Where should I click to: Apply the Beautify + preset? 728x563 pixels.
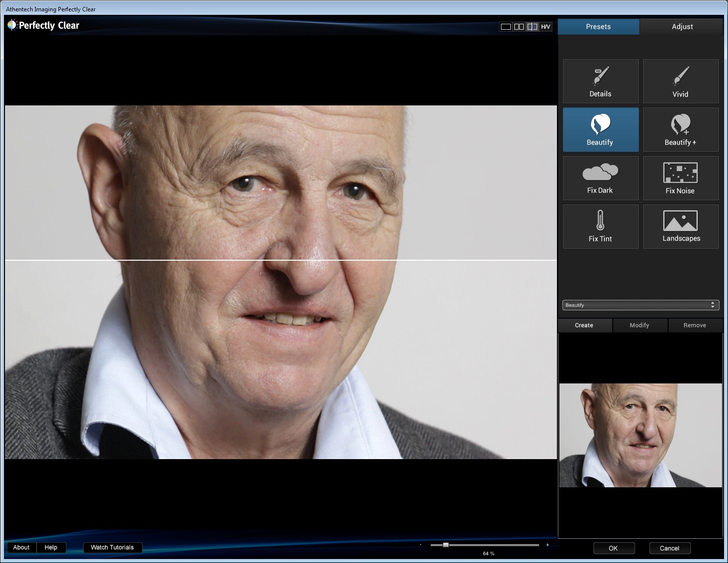click(x=681, y=130)
